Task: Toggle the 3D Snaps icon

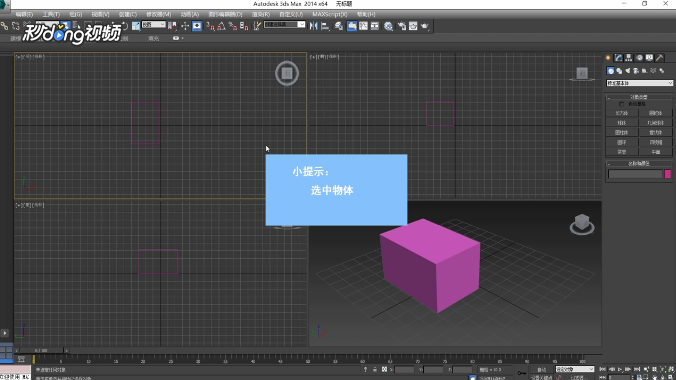Action: click(x=210, y=26)
